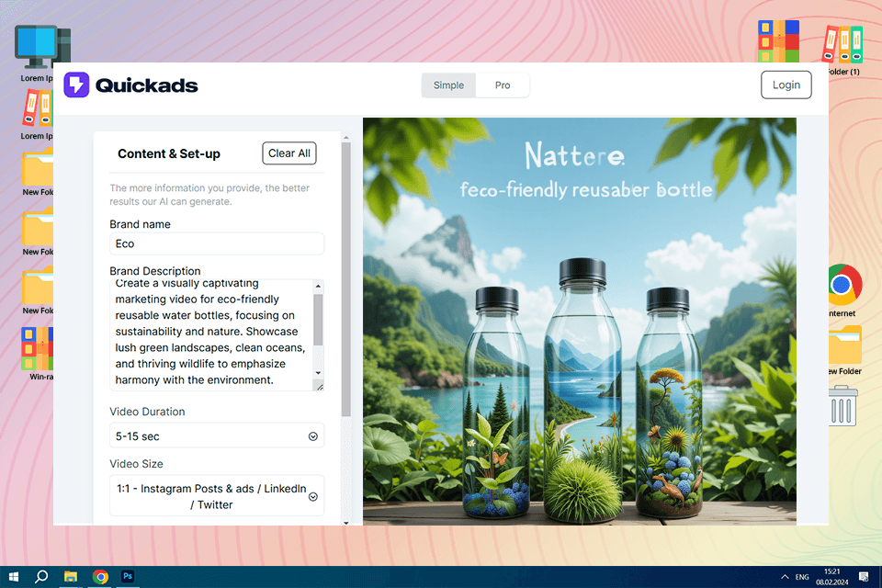The width and height of the screenshot is (882, 588).
Task: Switch to the Simple mode tab
Action: [x=448, y=85]
